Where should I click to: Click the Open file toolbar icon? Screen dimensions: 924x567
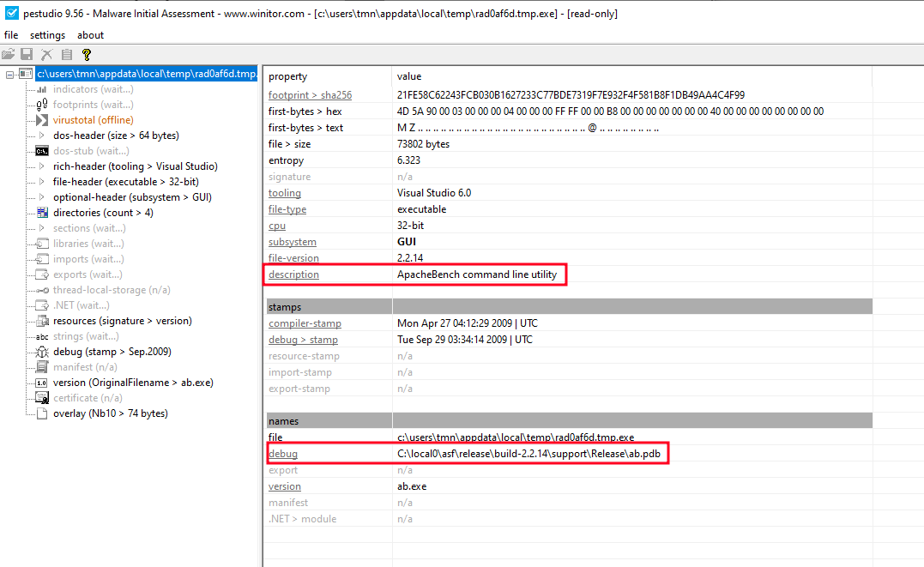pyautogui.click(x=9, y=53)
